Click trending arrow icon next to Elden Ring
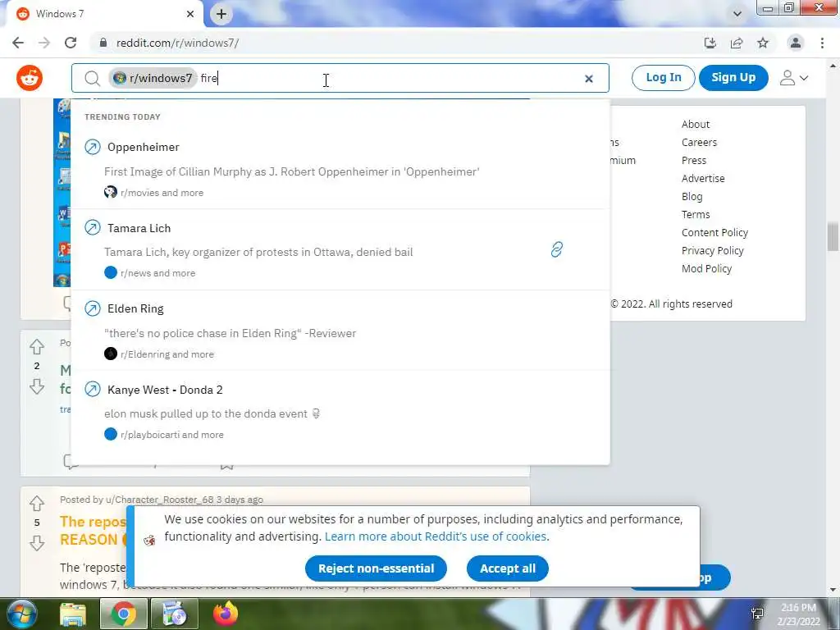Image resolution: width=840 pixels, height=630 pixels. coord(93,308)
